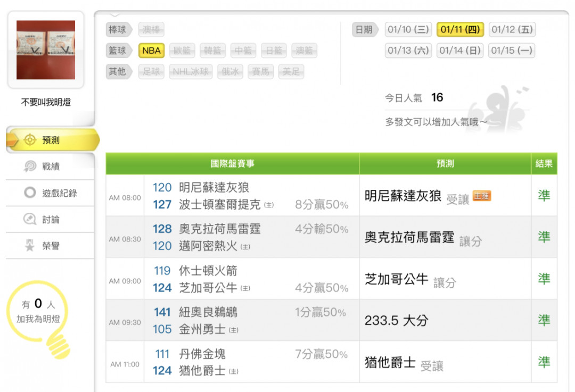575x392 pixels.
Task: Click the 結果 column header
Action: point(544,163)
